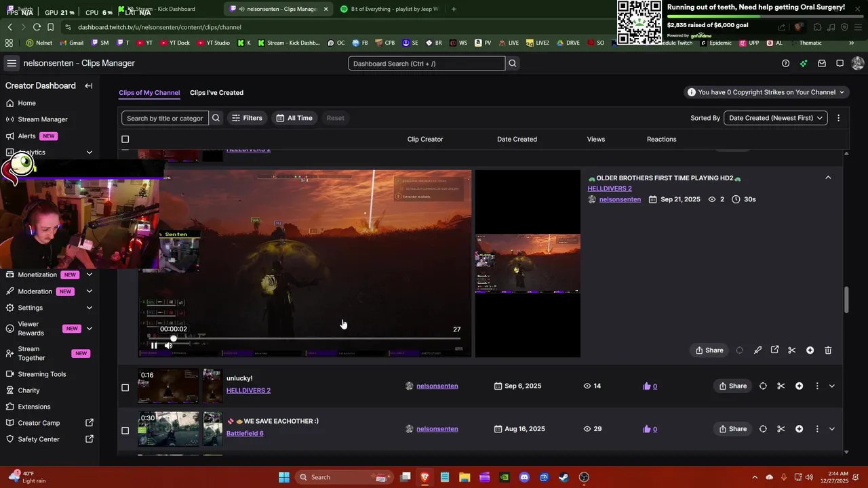Open the whispers chat bubble icon
The height and width of the screenshot is (488, 868).
pos(840,63)
